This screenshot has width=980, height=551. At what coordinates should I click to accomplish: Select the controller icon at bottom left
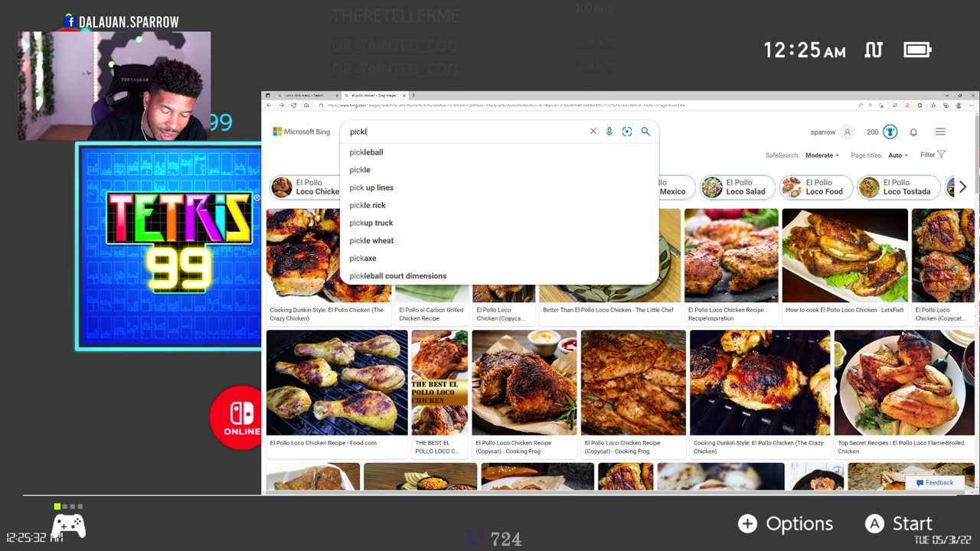tap(68, 526)
